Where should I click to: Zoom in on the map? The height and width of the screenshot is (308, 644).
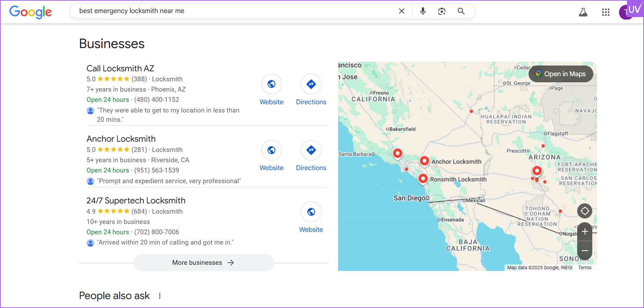pyautogui.click(x=584, y=232)
